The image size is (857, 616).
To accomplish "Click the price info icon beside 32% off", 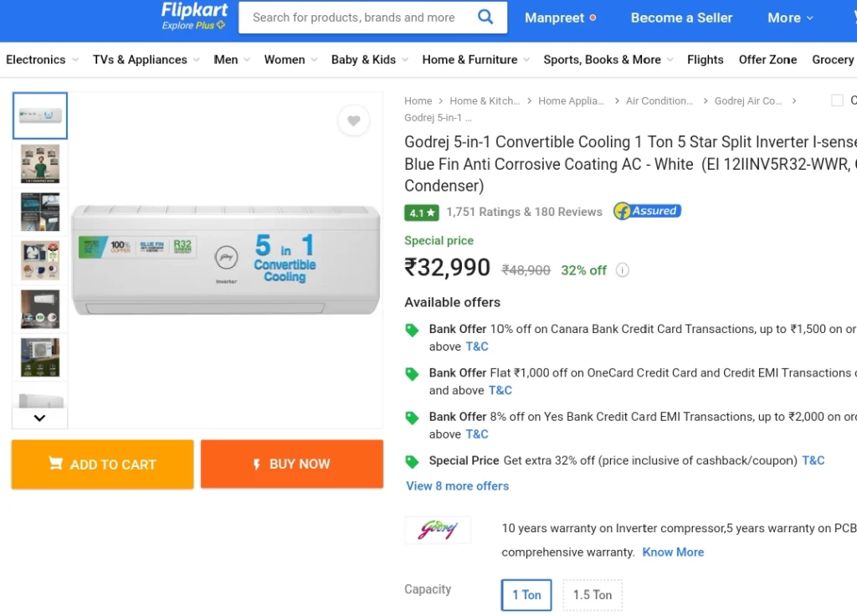I will pos(622,270).
